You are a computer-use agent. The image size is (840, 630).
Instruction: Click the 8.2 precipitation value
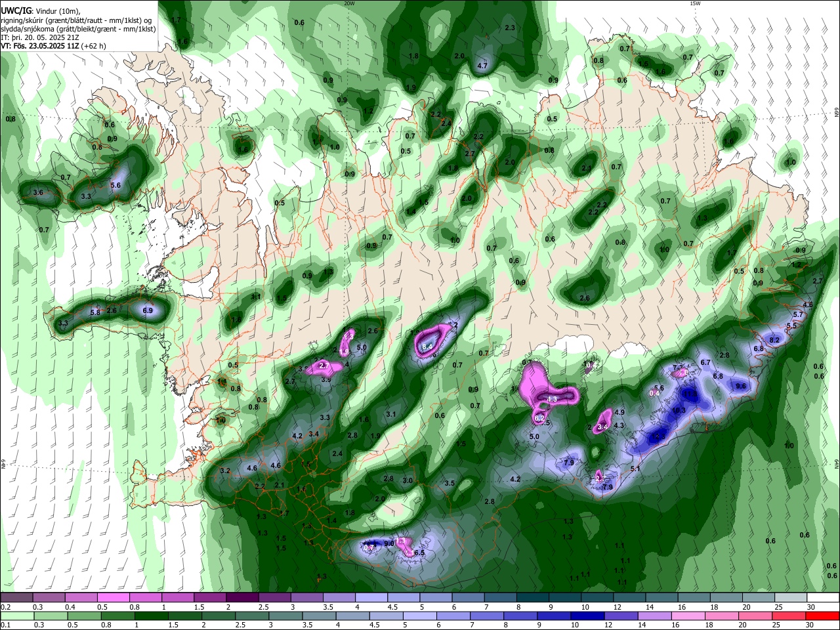click(774, 340)
